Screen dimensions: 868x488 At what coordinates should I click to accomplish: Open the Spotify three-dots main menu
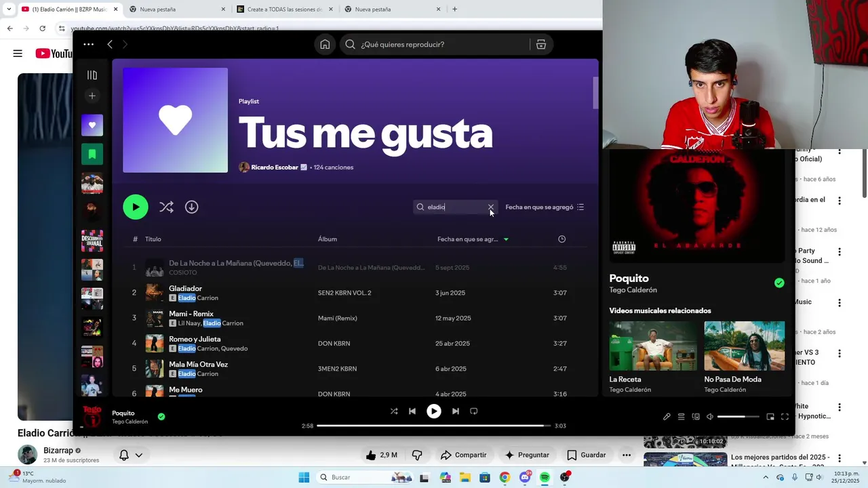pos(88,44)
